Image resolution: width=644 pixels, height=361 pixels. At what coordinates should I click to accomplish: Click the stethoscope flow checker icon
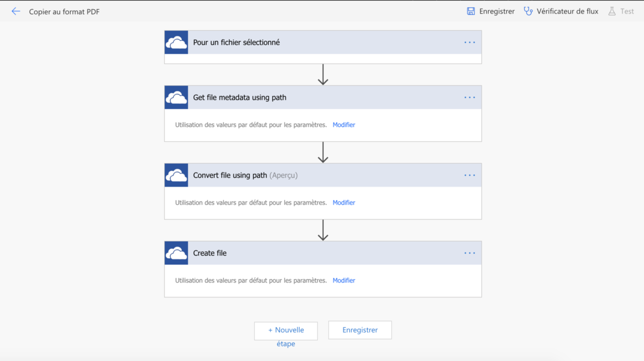(528, 11)
